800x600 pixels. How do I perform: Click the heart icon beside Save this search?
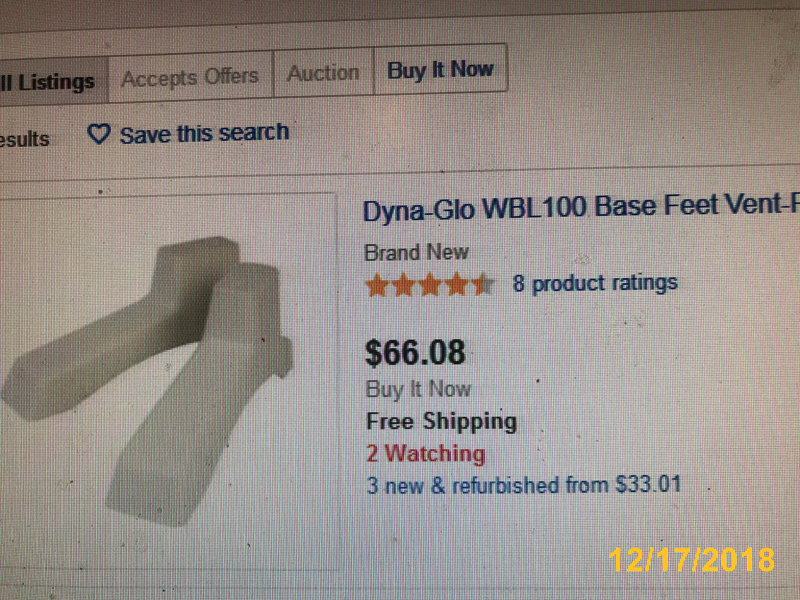click(x=98, y=134)
